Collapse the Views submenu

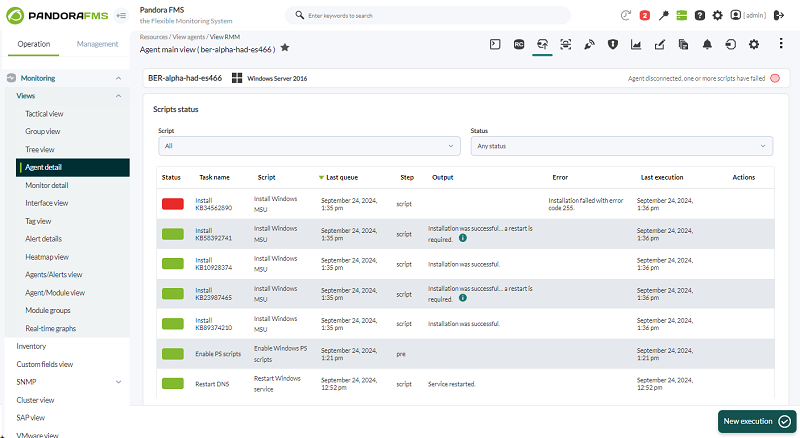118,96
